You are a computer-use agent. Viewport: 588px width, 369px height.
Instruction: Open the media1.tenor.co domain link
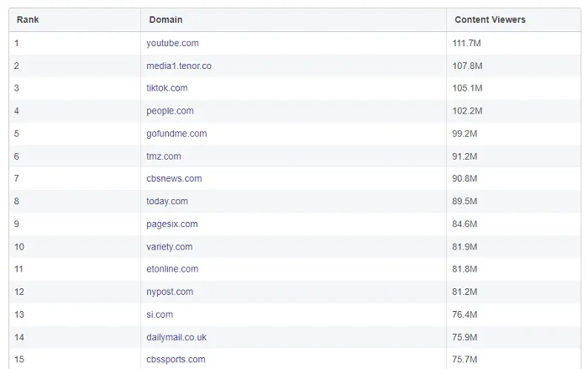179,66
